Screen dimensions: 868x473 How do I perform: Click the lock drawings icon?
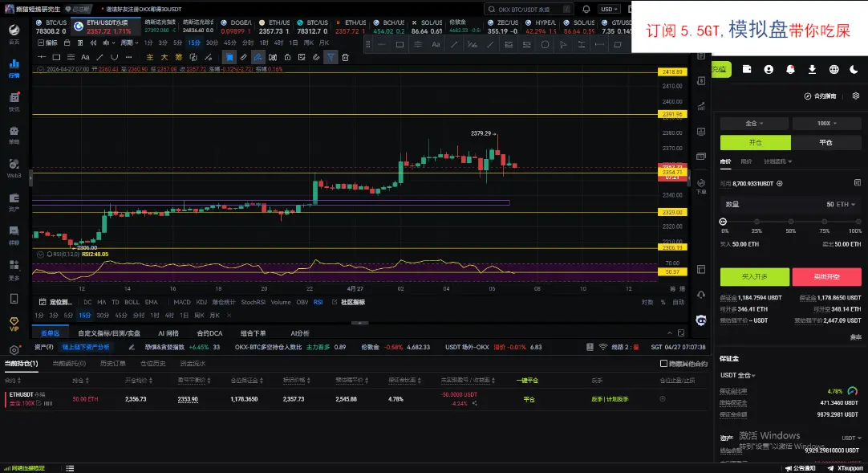coord(287,57)
